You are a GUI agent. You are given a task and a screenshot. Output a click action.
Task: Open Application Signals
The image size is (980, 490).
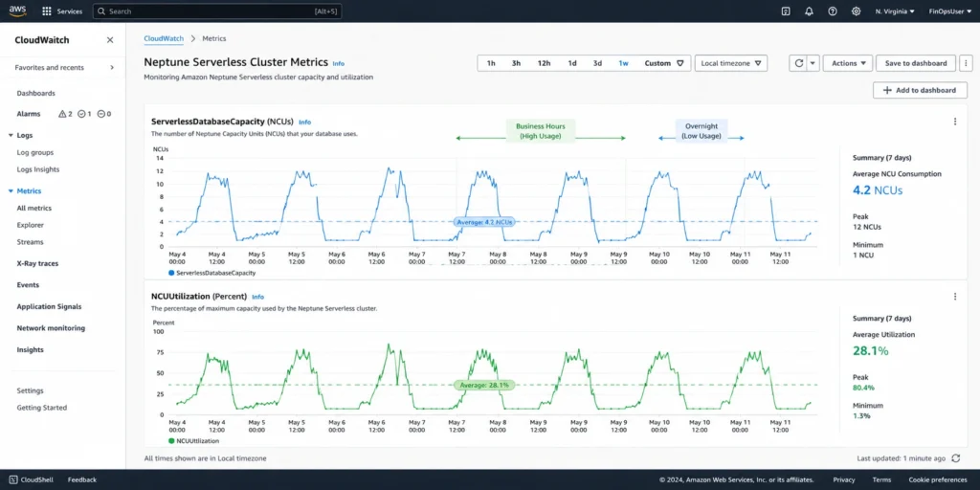point(49,307)
